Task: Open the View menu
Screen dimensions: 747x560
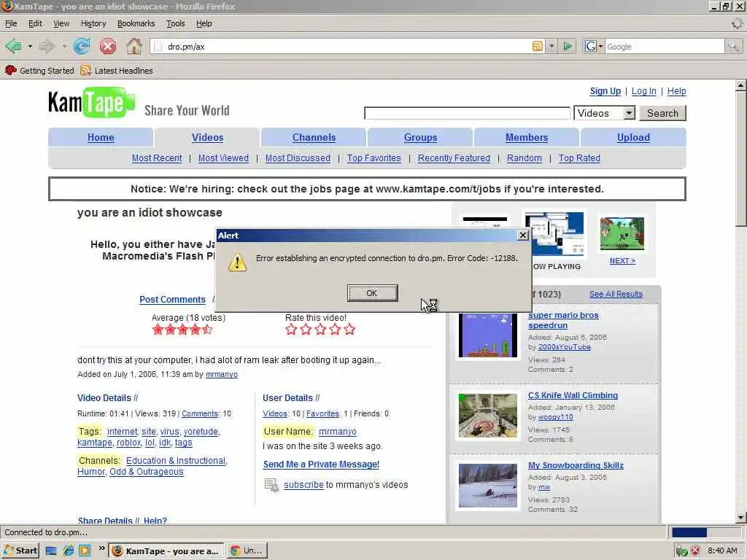Action: coord(61,23)
